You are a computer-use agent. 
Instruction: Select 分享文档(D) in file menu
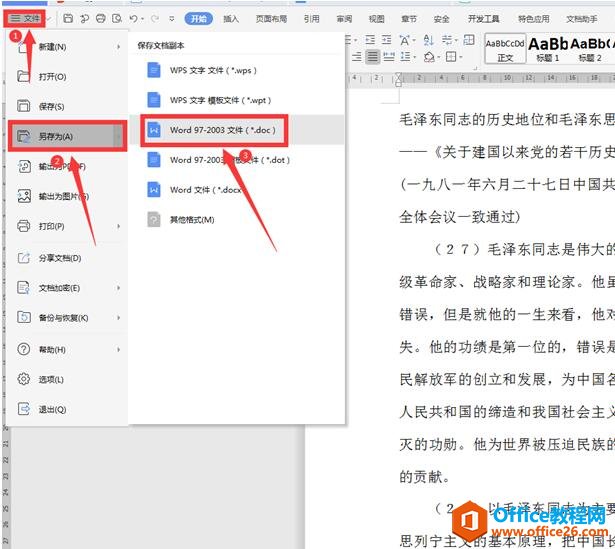point(67,258)
